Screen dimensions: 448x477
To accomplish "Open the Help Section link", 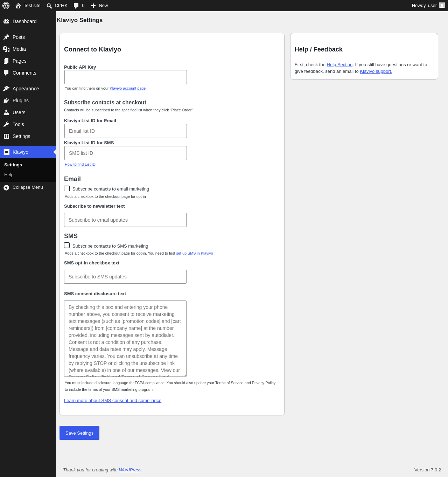I will pyautogui.click(x=339, y=65).
